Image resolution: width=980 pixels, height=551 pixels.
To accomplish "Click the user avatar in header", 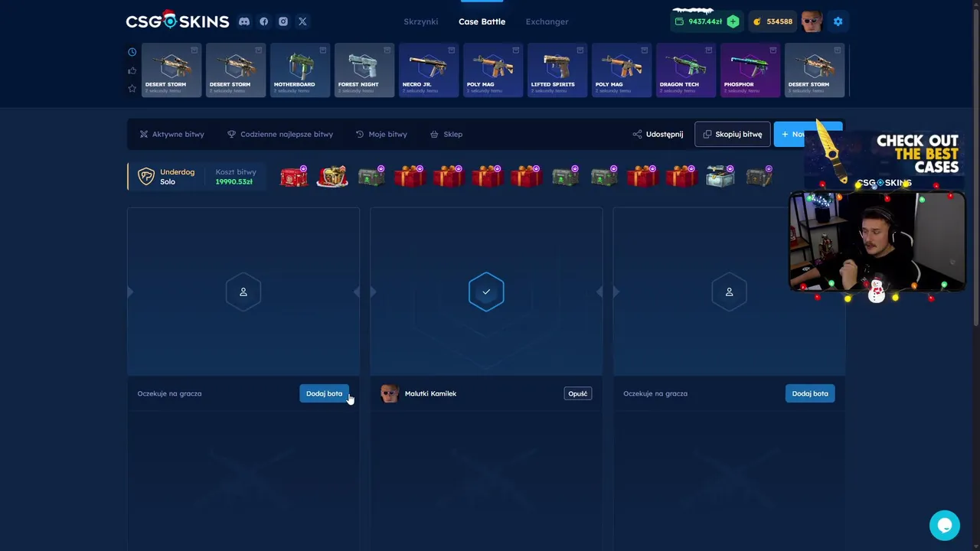I will pyautogui.click(x=812, y=21).
